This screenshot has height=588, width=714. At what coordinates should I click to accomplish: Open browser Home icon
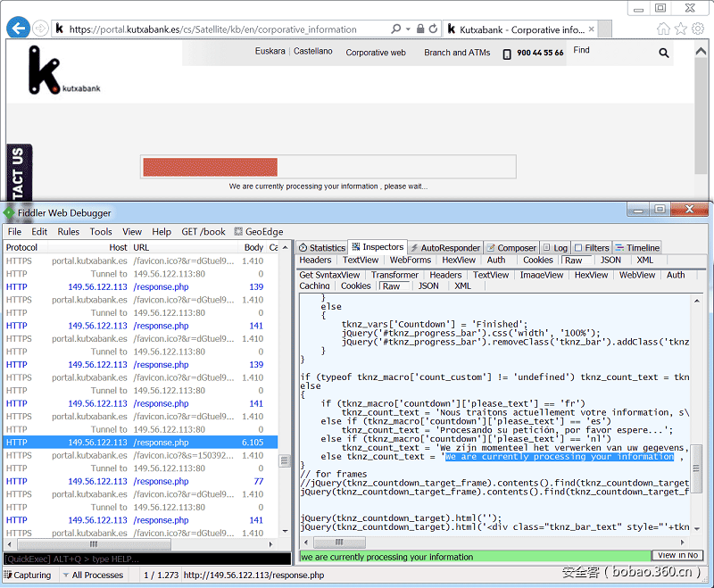pos(664,29)
